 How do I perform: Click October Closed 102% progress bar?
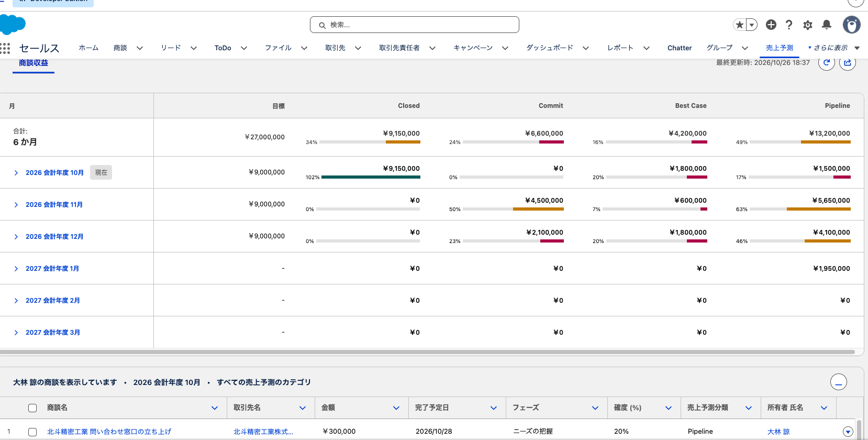pos(371,177)
